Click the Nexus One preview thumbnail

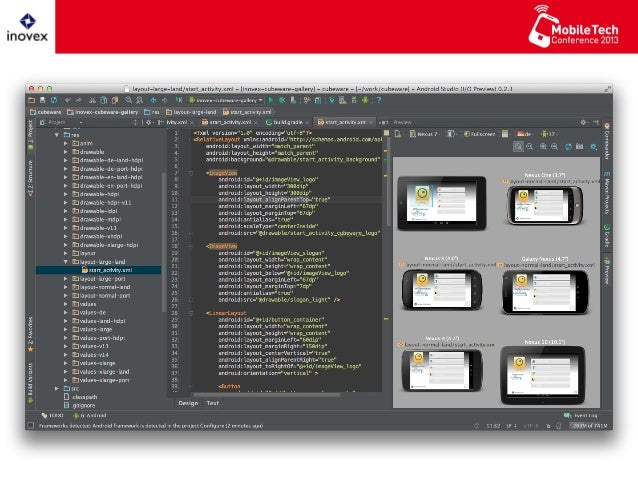(x=545, y=206)
